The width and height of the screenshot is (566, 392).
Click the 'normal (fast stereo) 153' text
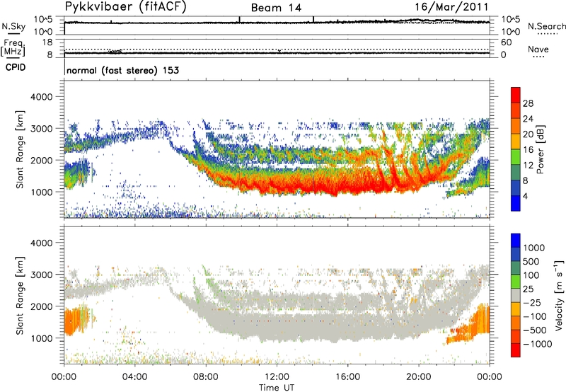click(x=122, y=70)
